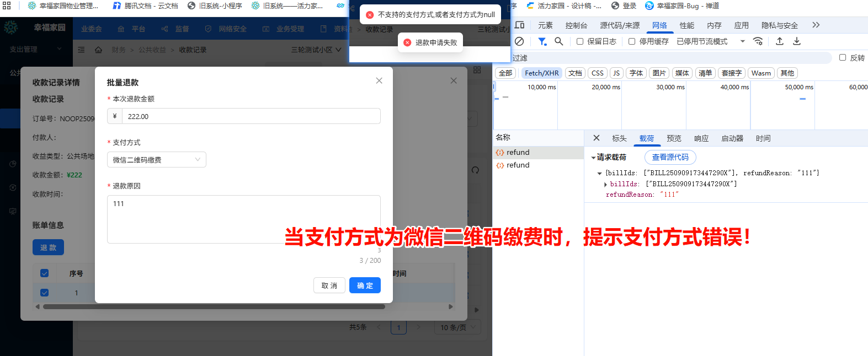Open network conditions Wi-Fi settings icon

click(x=758, y=41)
